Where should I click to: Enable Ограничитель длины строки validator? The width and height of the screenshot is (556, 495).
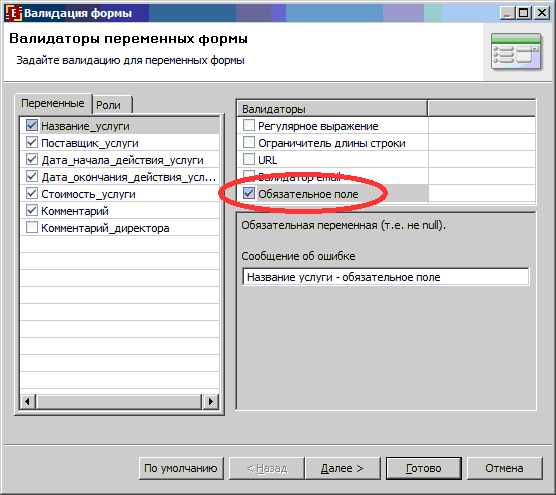click(x=249, y=142)
